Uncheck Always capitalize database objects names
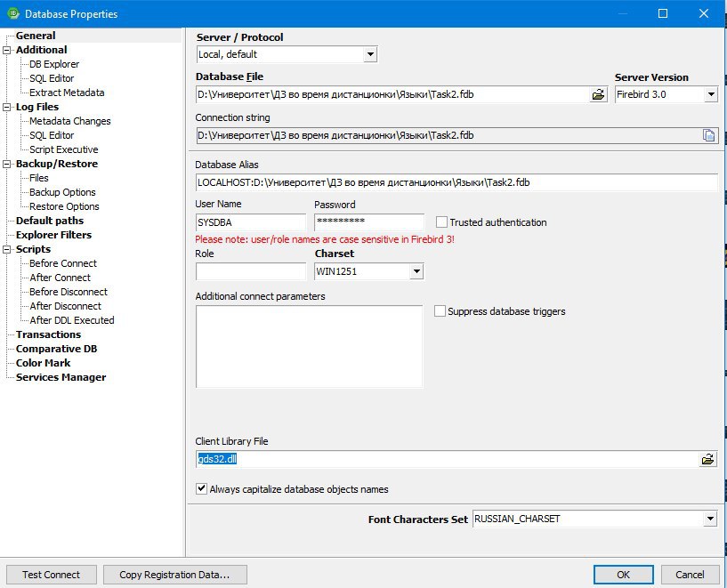The image size is (727, 588). click(201, 488)
